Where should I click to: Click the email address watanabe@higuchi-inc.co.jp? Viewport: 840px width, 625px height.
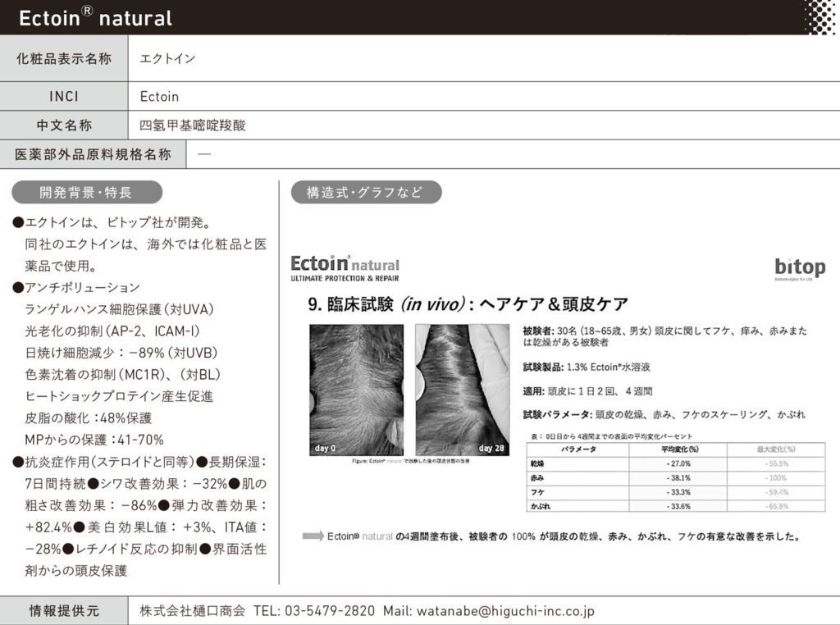coord(488,611)
